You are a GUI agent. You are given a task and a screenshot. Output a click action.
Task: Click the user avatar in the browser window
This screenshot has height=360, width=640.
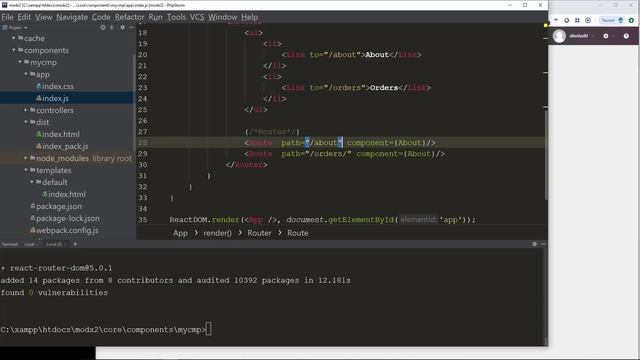tap(559, 36)
